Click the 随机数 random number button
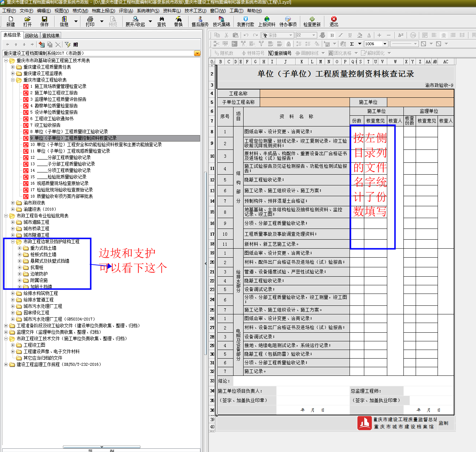 [224, 53]
